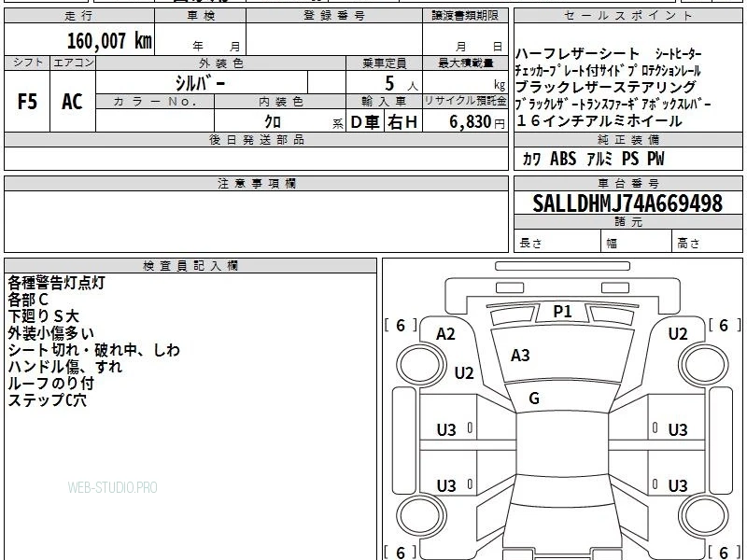Select the 走行 header cell
This screenshot has width=747, height=560.
point(79,16)
